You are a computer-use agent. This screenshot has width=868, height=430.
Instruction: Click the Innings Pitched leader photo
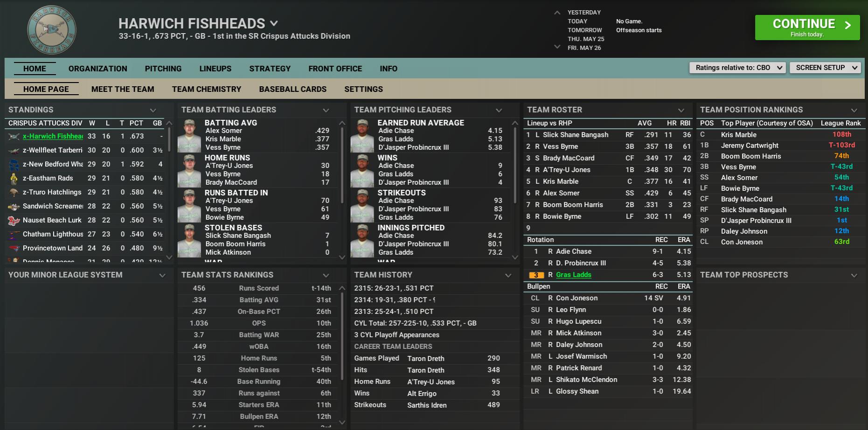click(x=362, y=241)
